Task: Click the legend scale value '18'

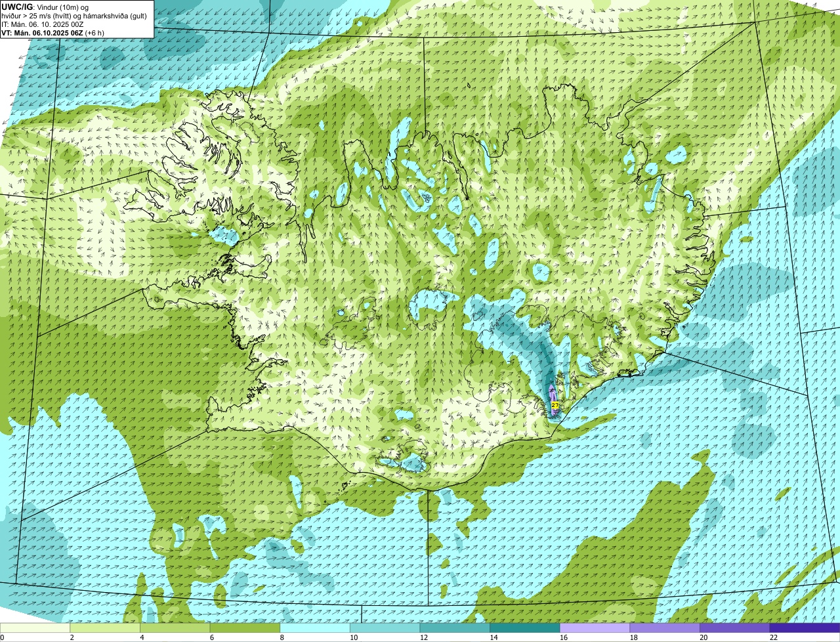Action: (x=634, y=637)
